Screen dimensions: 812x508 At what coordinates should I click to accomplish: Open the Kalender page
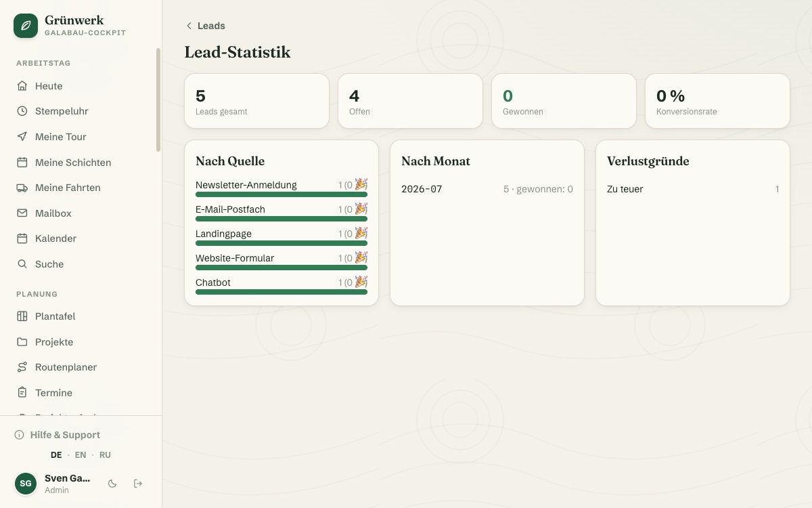tap(81, 238)
